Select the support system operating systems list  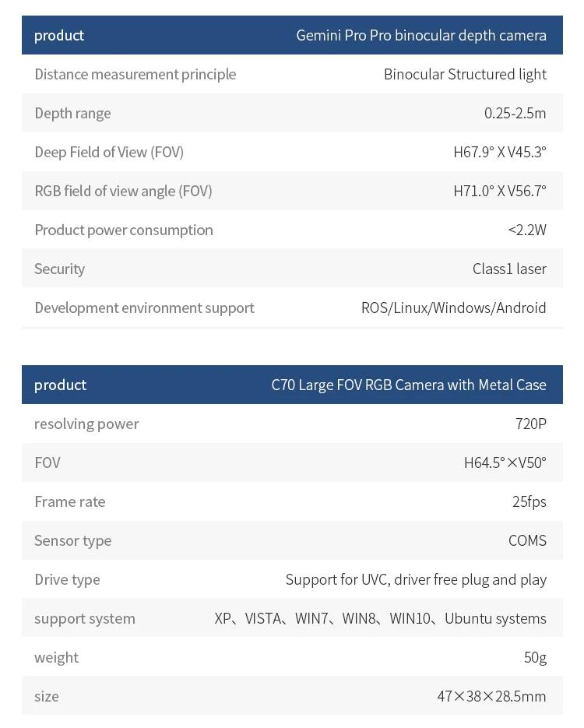click(380, 618)
